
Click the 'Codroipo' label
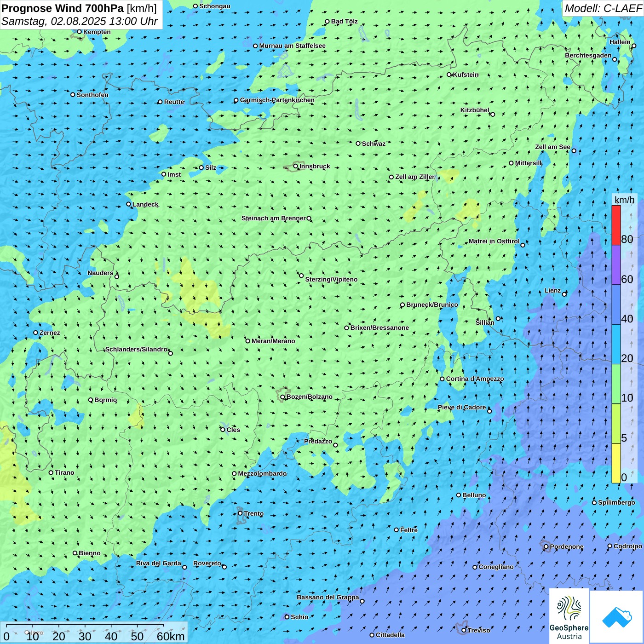tap(628, 546)
